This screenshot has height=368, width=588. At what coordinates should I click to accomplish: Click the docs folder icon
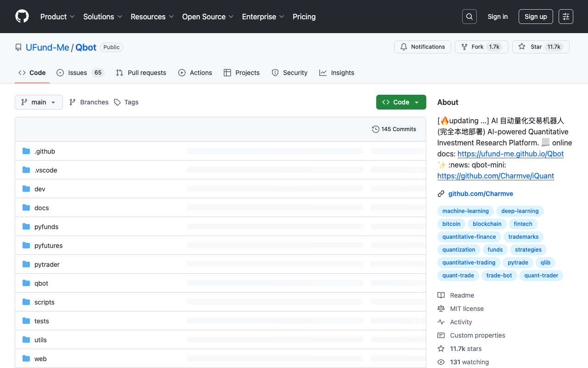[x=26, y=208]
